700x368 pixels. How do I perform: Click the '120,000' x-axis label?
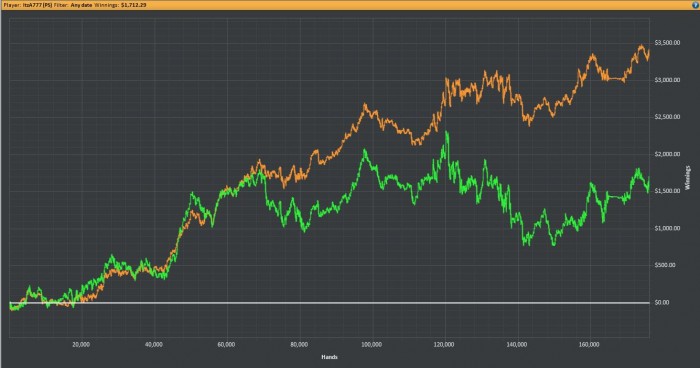tap(444, 345)
